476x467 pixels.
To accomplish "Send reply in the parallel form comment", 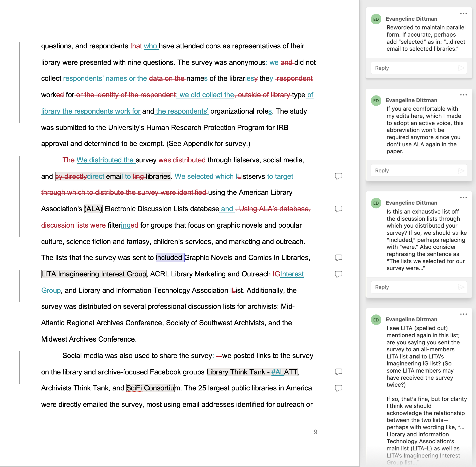I will [461, 68].
